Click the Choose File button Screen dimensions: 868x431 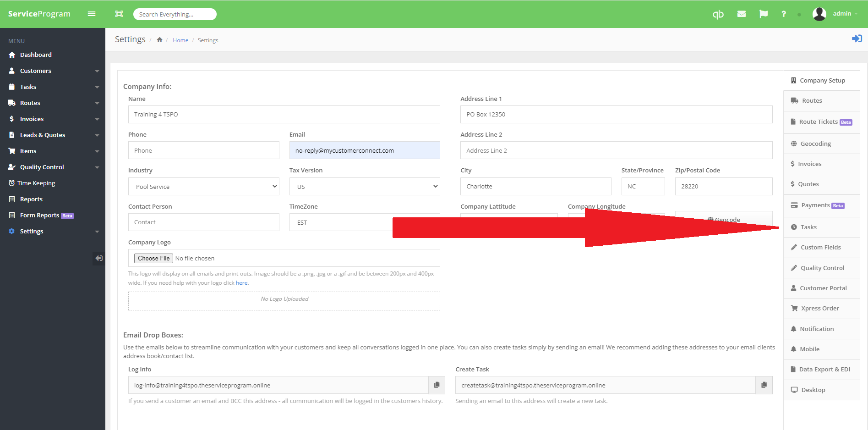coord(153,258)
